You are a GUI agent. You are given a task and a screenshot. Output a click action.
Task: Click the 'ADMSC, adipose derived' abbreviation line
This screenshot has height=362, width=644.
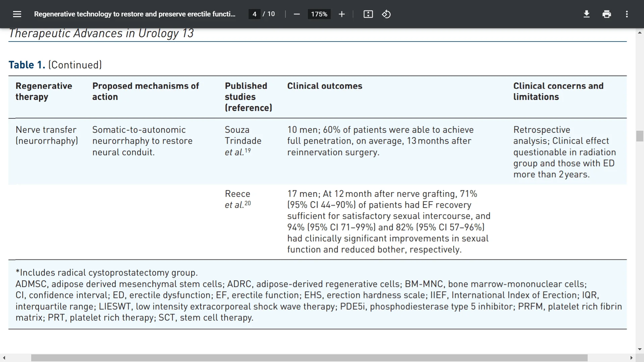click(301, 284)
